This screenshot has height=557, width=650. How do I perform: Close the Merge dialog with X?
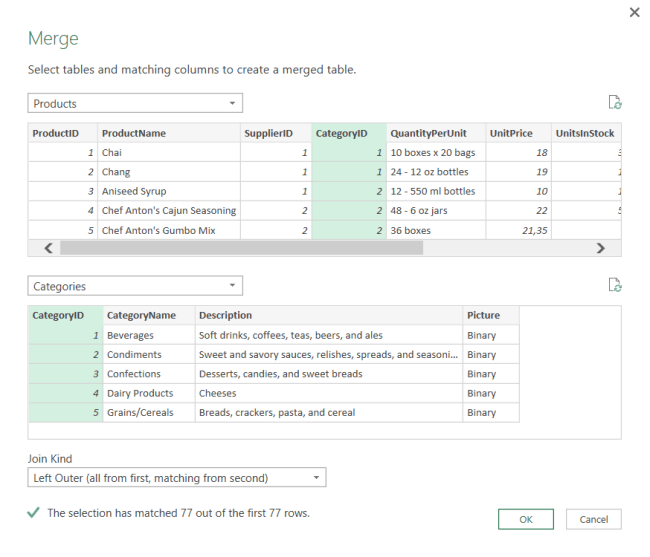pyautogui.click(x=634, y=13)
